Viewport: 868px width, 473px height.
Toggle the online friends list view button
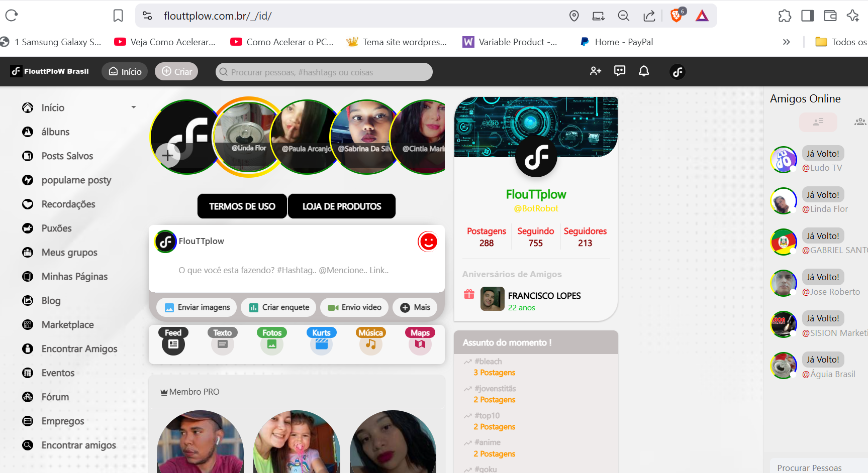[818, 122]
